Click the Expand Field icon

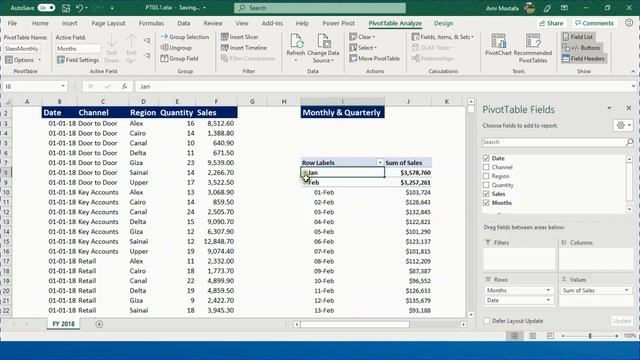point(147,41)
